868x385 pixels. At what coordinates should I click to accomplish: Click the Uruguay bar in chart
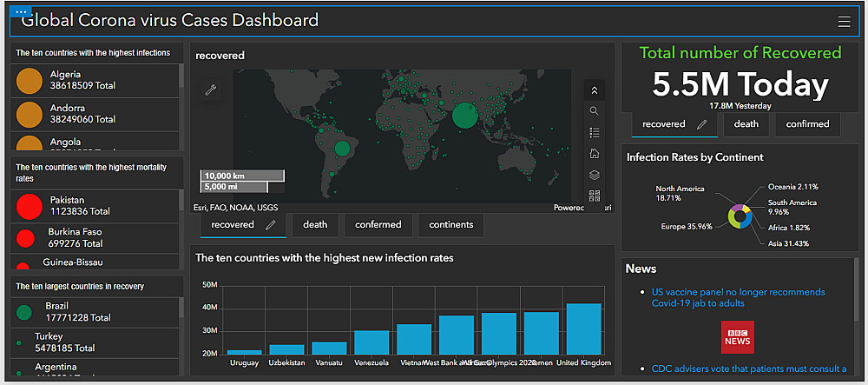[245, 352]
